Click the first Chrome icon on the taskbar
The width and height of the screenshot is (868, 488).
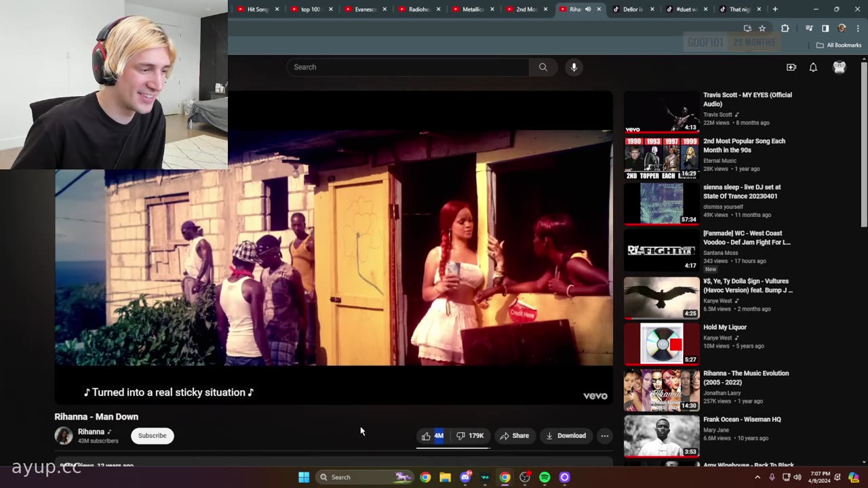tap(425, 477)
